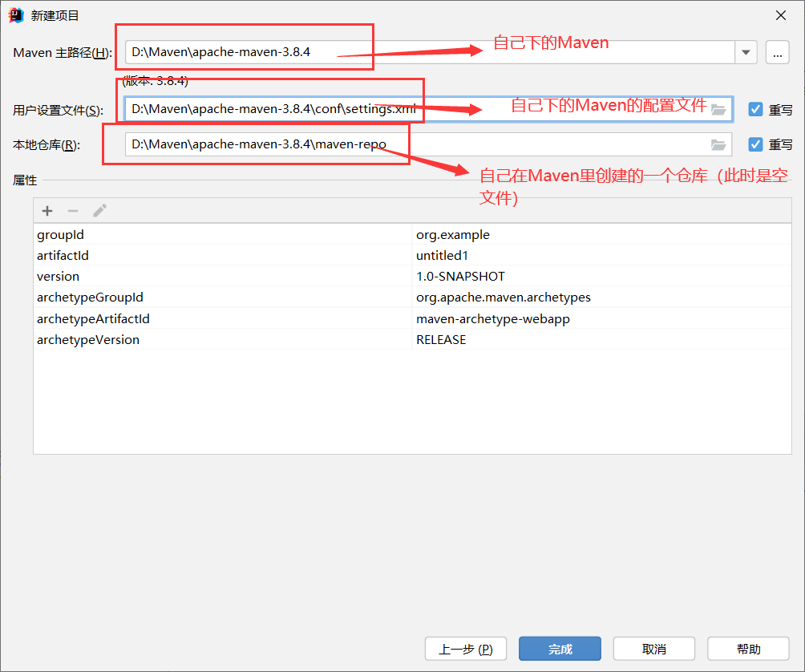Click the 上一步 (Previous) button
The width and height of the screenshot is (805, 672).
pos(466,649)
